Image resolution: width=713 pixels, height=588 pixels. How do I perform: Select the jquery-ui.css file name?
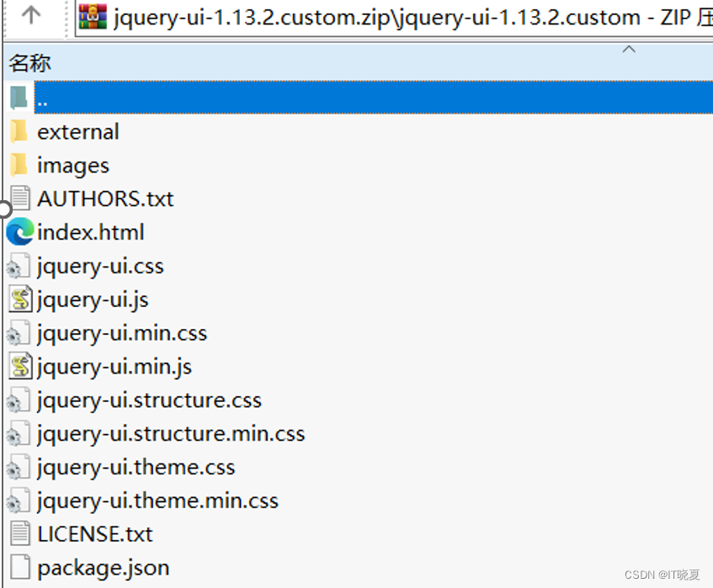click(100, 267)
